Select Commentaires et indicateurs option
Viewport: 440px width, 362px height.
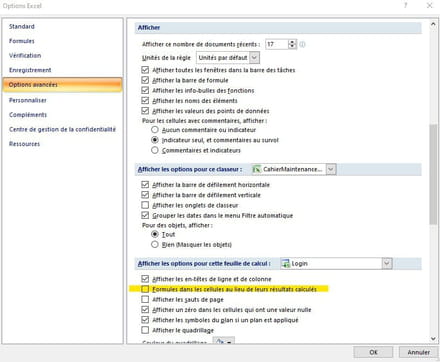[x=155, y=150]
